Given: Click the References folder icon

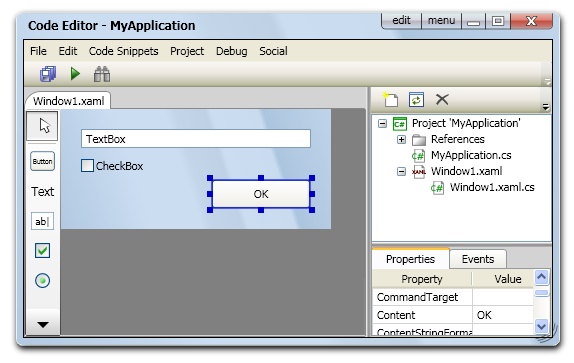Looking at the screenshot, I should coord(419,140).
